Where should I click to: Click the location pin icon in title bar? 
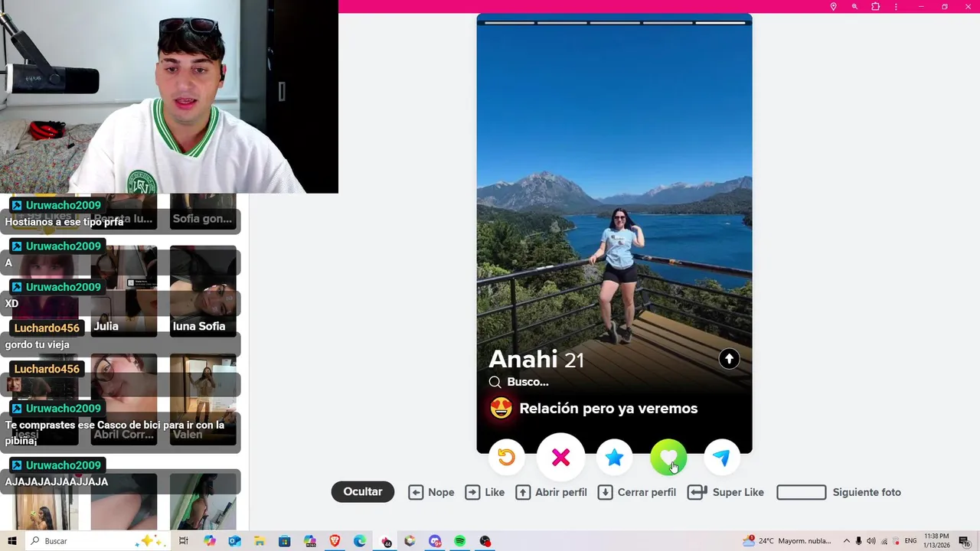click(834, 7)
